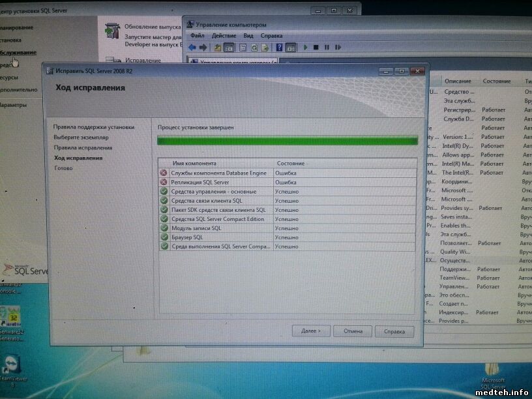
Task: Select the Службы компонента Database Engine row
Action: point(218,173)
